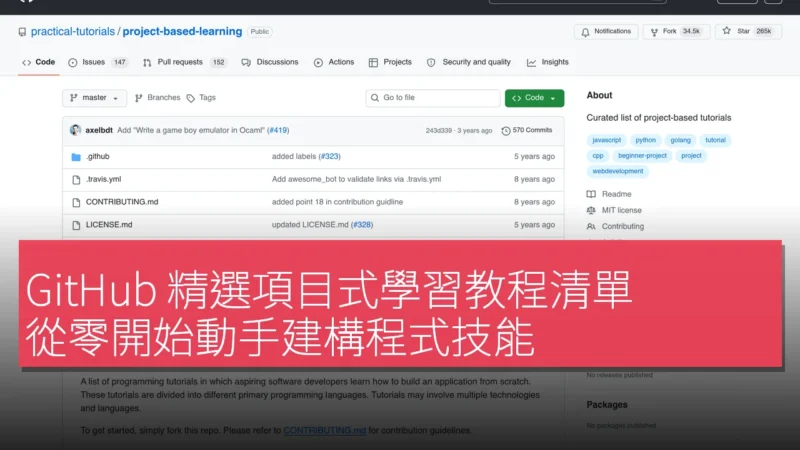Select the python topic tag
This screenshot has width=800, height=450.
pyautogui.click(x=645, y=140)
